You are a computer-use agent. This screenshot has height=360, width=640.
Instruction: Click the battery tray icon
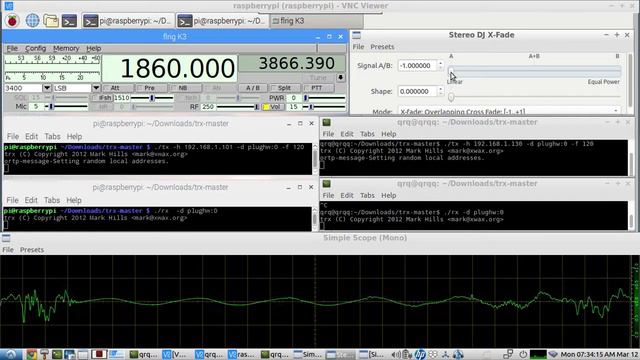click(407, 354)
